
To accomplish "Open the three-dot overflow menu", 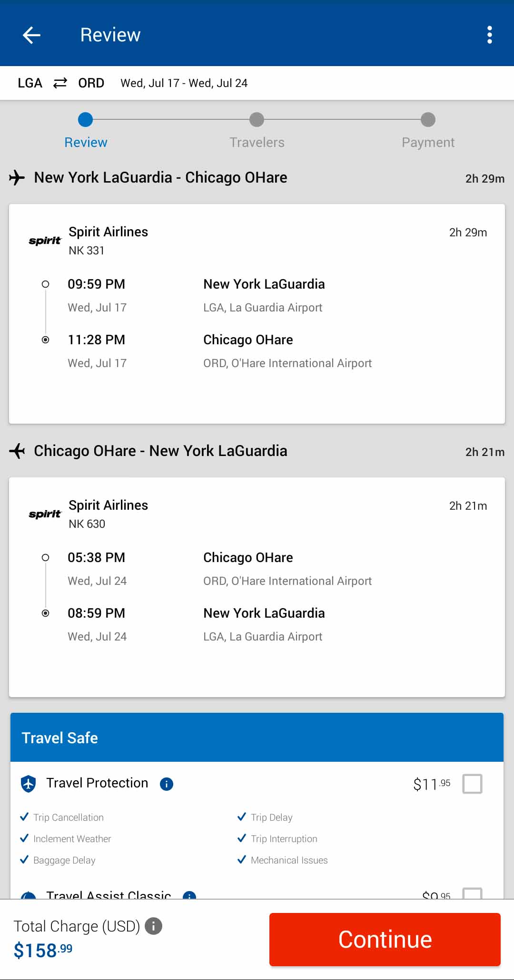I will (489, 35).
